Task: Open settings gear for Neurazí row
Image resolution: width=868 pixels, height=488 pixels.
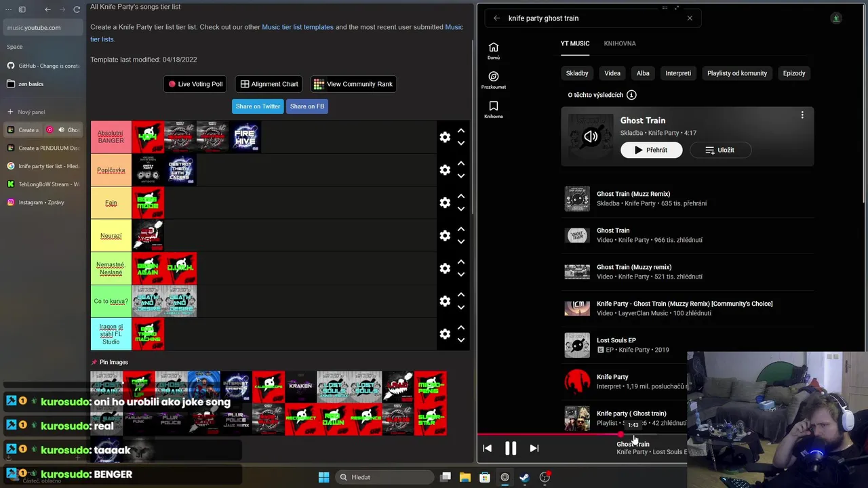Action: (x=445, y=236)
